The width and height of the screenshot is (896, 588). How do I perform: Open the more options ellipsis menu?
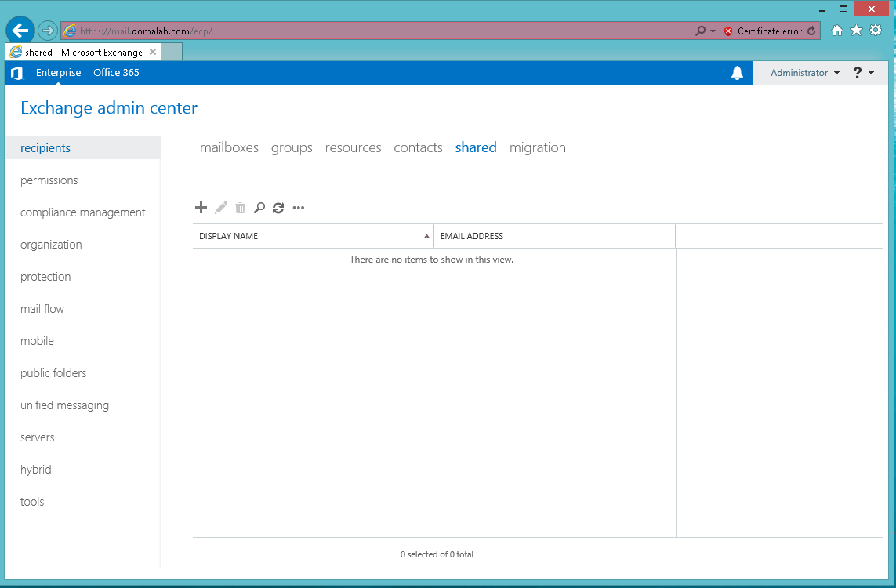tap(299, 208)
